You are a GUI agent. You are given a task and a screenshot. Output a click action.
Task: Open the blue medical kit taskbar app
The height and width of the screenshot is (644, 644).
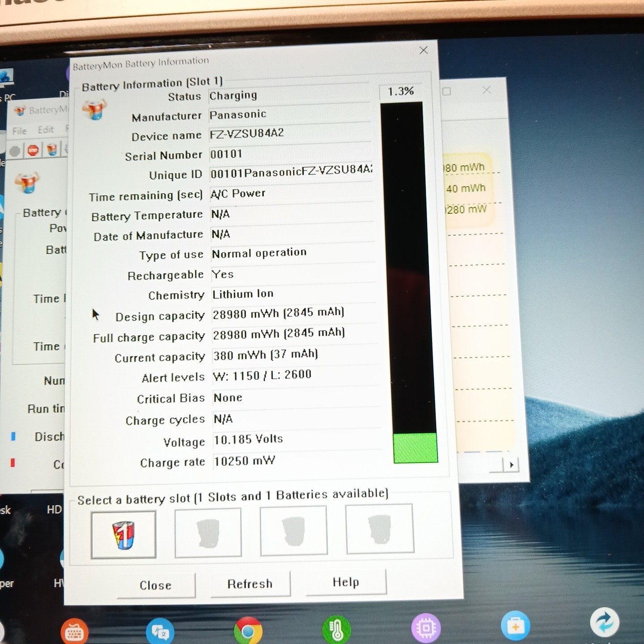click(x=515, y=625)
